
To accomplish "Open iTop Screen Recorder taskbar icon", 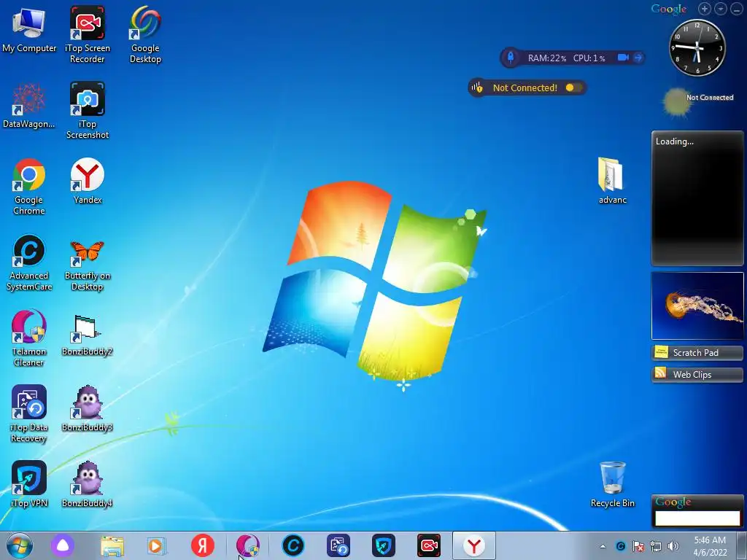I will click(x=429, y=545).
